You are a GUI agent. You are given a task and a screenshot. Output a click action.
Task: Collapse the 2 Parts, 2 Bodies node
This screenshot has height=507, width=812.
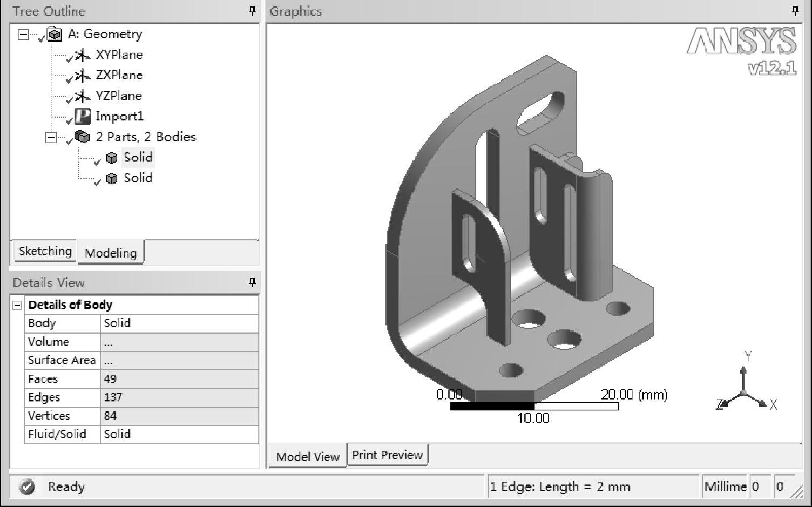click(x=51, y=137)
